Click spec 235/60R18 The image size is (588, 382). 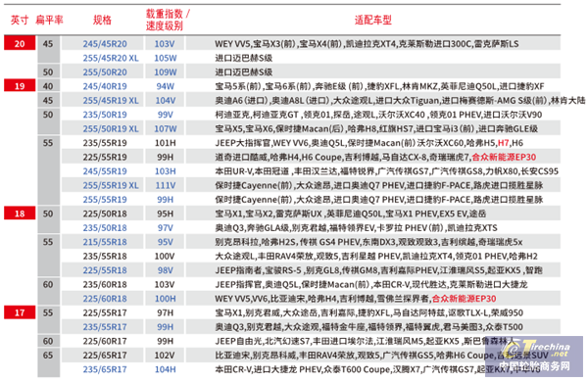105,284
